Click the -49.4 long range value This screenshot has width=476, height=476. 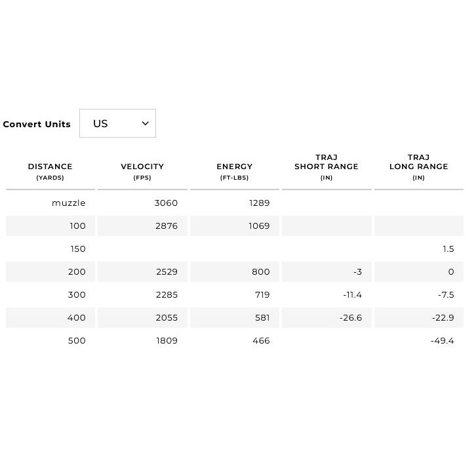(x=443, y=340)
